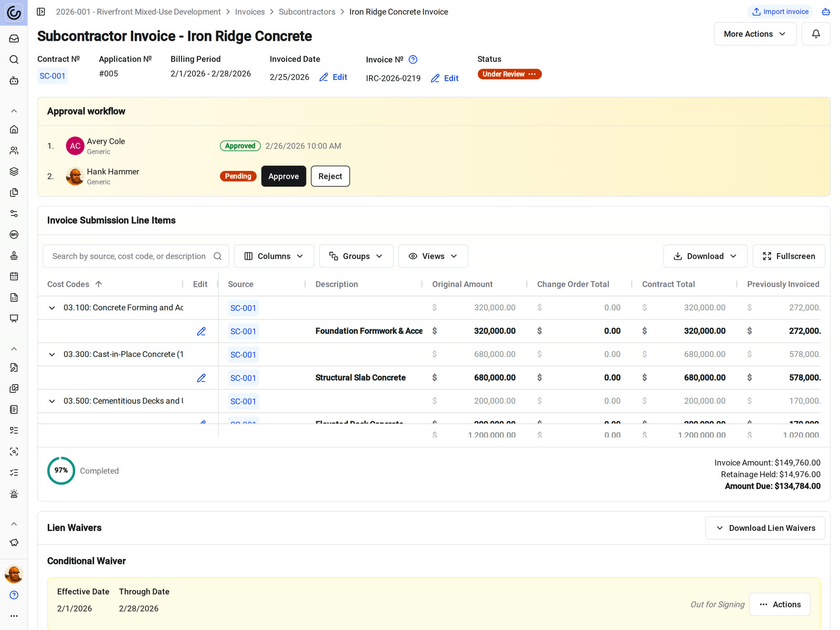840x630 pixels.
Task: Edit the Foundation Formwork line item pencil
Action: tap(201, 331)
